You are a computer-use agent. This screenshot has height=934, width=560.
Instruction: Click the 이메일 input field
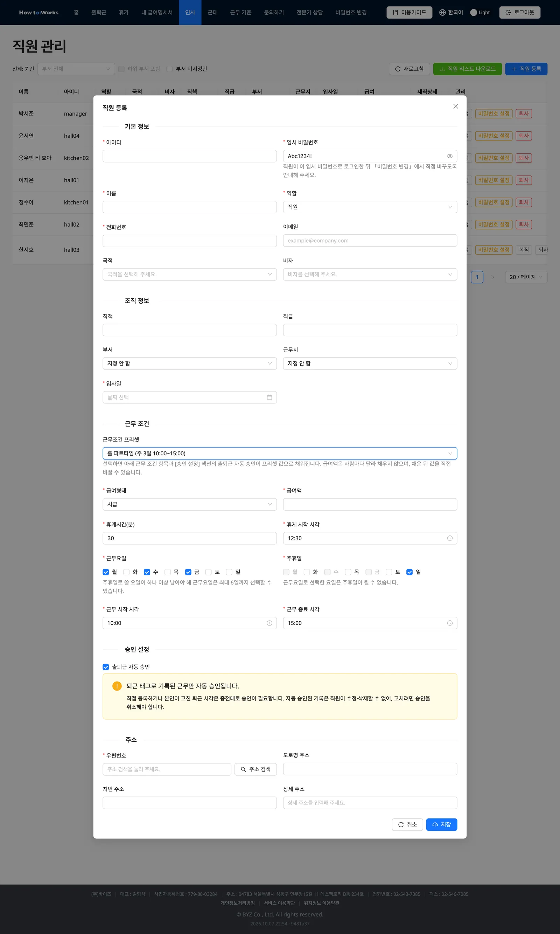pos(370,241)
